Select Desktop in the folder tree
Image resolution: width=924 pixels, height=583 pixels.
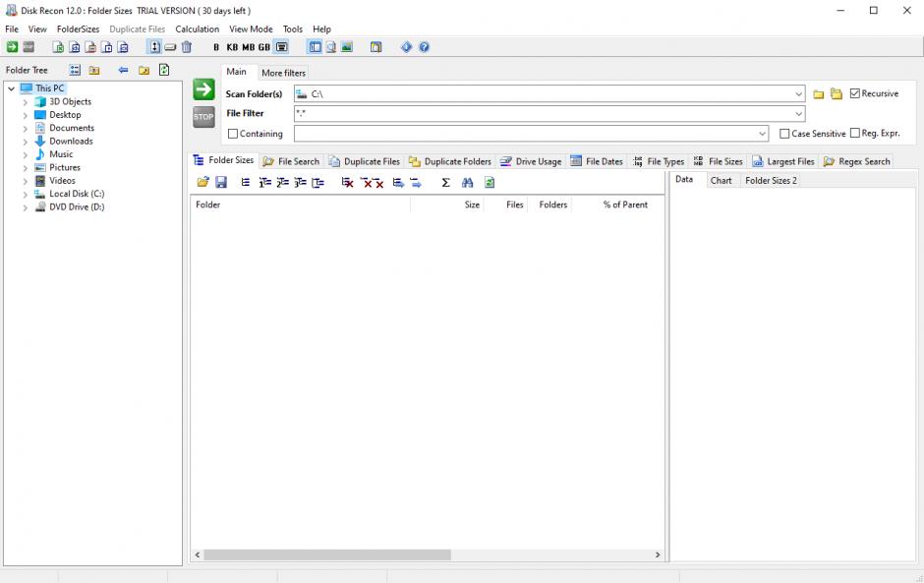[x=65, y=115]
